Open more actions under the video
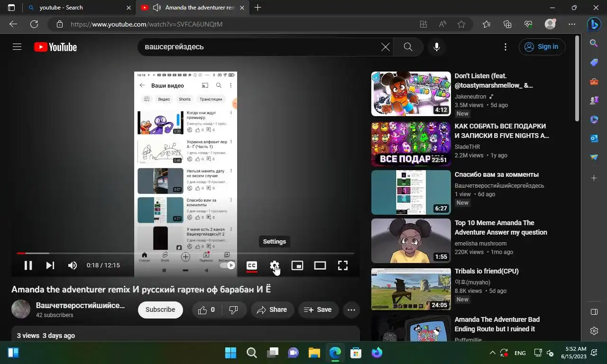This screenshot has width=607, height=364. point(351,309)
